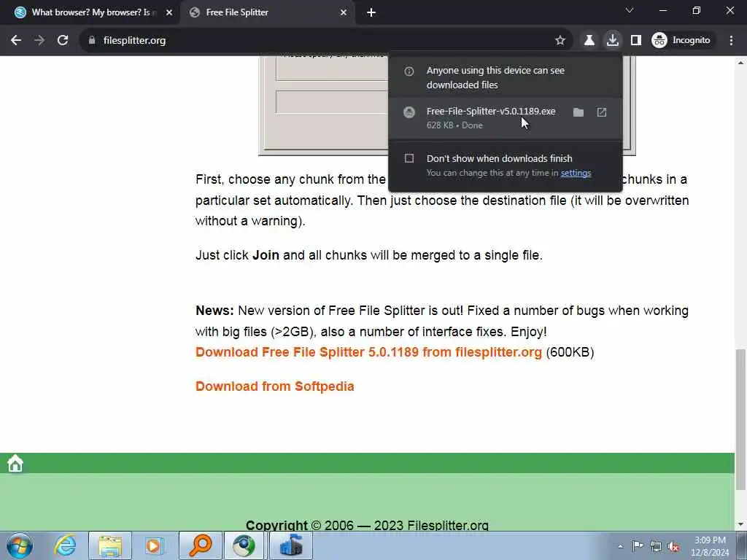
Task: Close the 'What browser?' tab
Action: (169, 13)
